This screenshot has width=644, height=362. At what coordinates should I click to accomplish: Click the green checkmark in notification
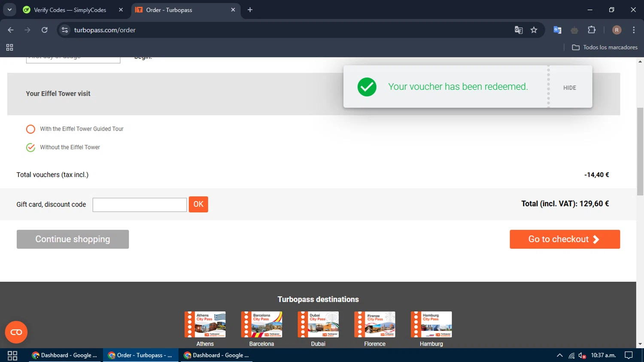click(x=367, y=87)
